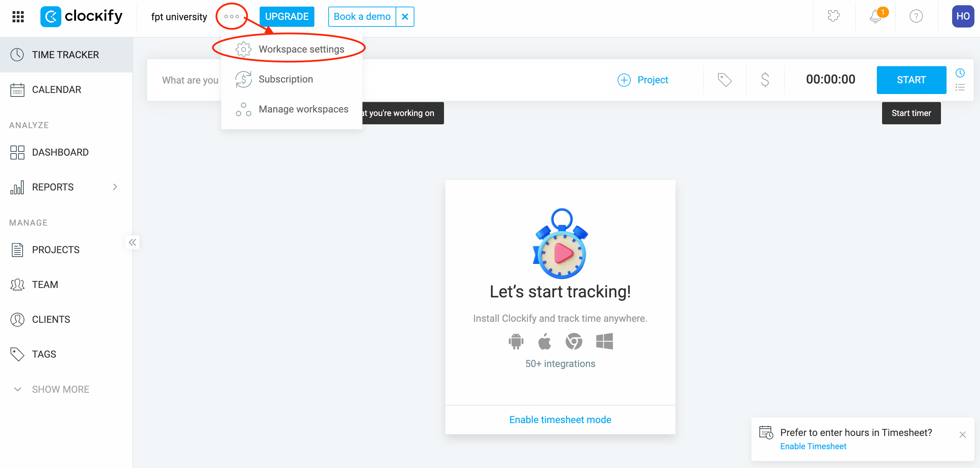Open the integrations puzzle icon
This screenshot has width=980, height=468.
point(833,16)
